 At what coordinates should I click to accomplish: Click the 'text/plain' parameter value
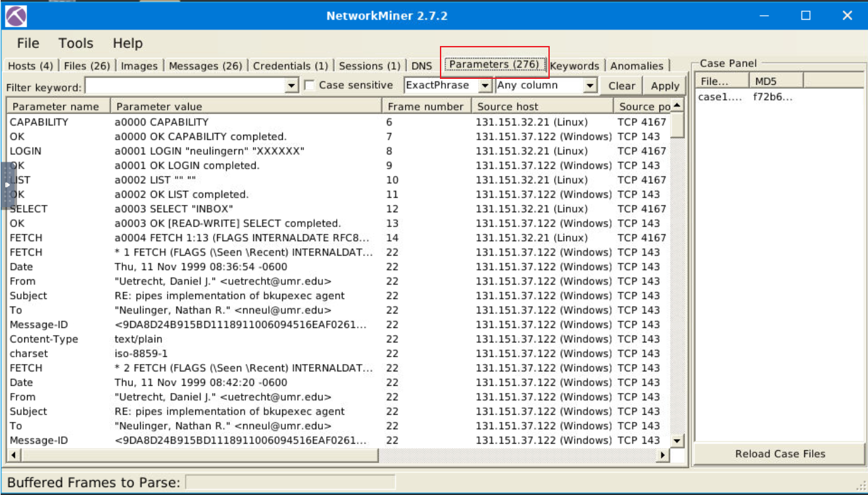click(x=138, y=339)
